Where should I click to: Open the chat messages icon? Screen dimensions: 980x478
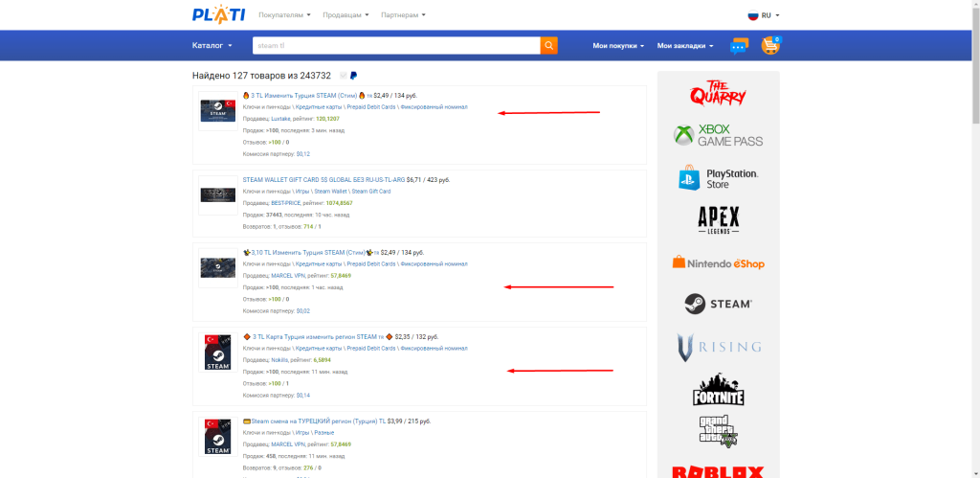739,45
